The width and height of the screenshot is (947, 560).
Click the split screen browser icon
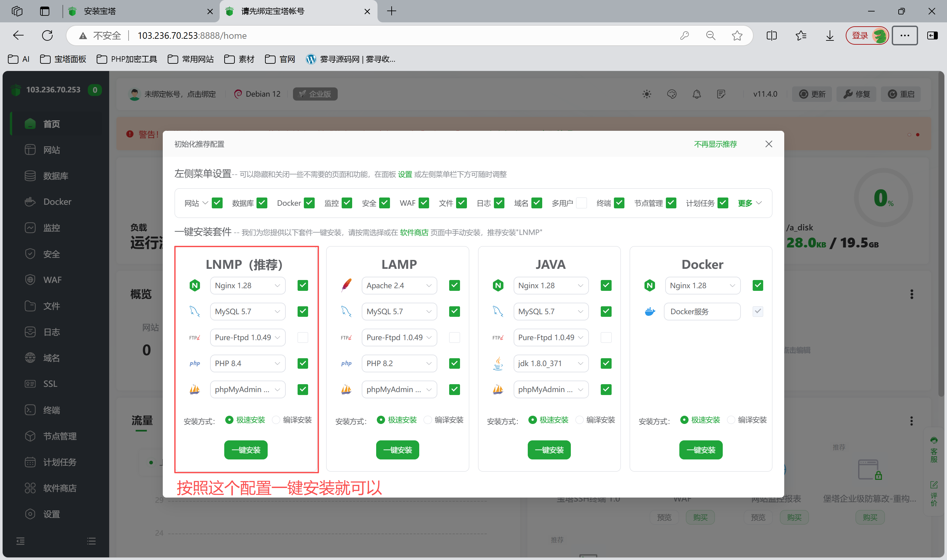771,35
